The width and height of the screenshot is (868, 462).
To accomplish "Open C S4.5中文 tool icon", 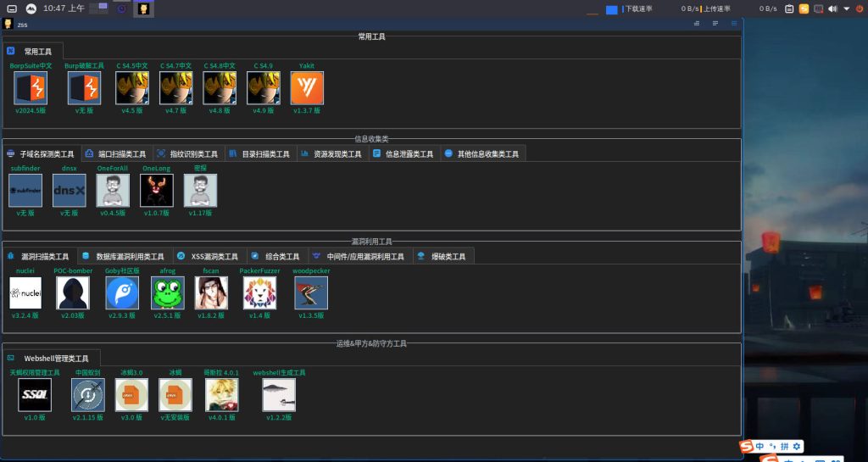I will [x=131, y=88].
